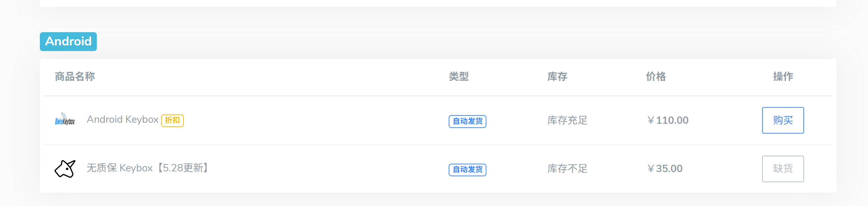Click the 价格 column header
Viewport: 868px width, 206px height.
pos(656,77)
